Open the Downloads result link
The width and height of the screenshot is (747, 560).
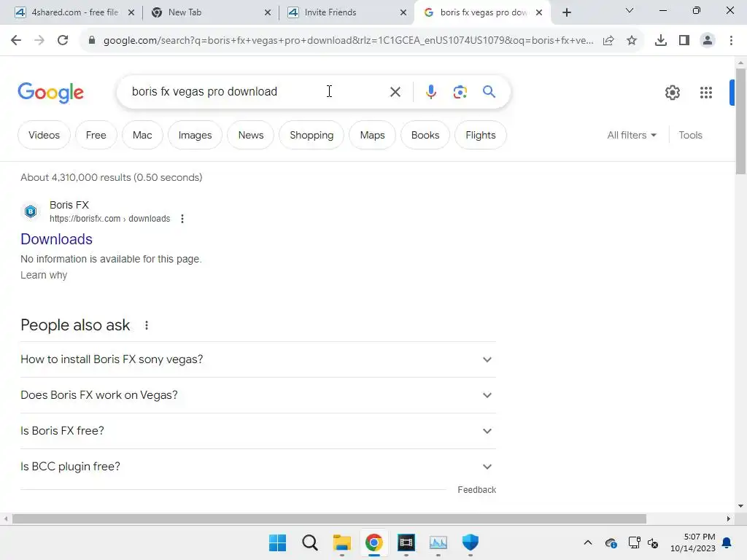56,239
